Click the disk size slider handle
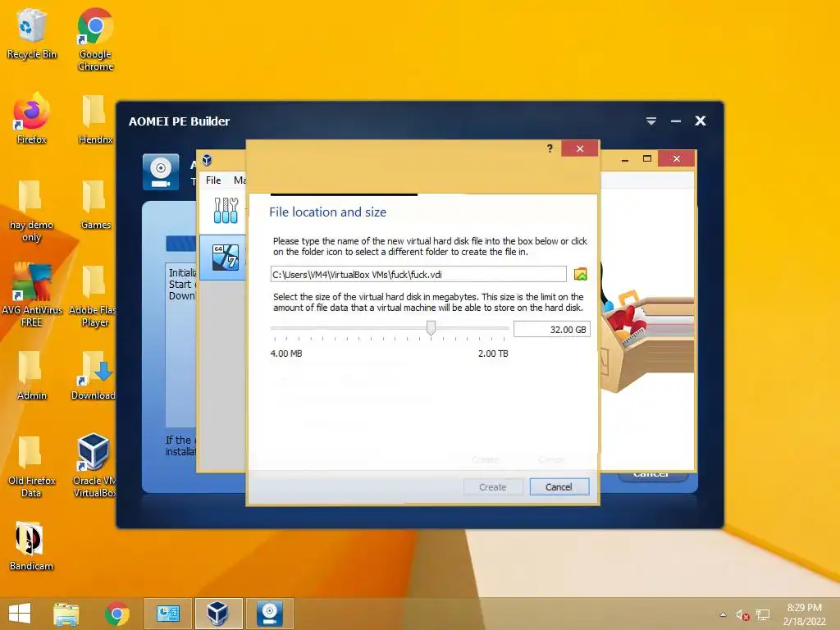The height and width of the screenshot is (630, 840). [431, 328]
